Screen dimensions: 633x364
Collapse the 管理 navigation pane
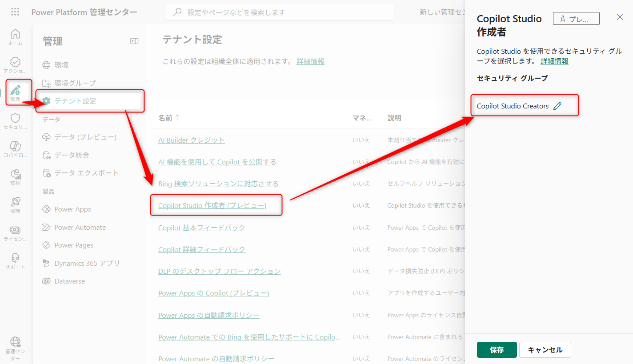coord(134,41)
